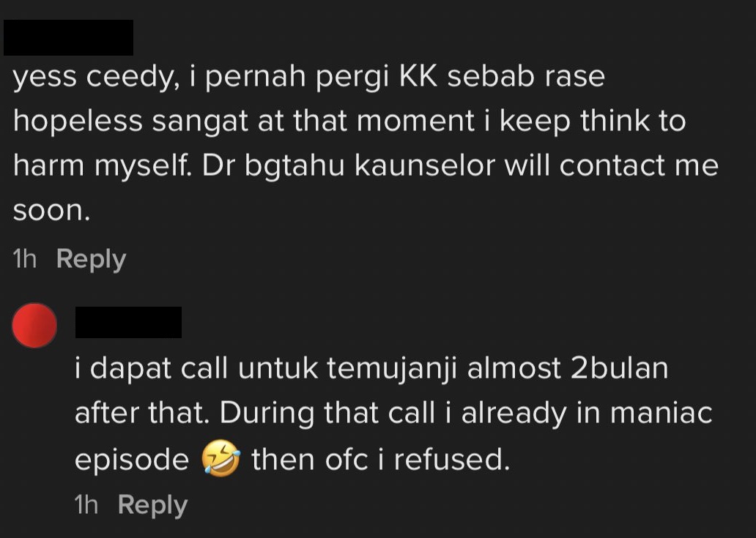Select the 1h timestamp under the first comment

[x=25, y=258]
